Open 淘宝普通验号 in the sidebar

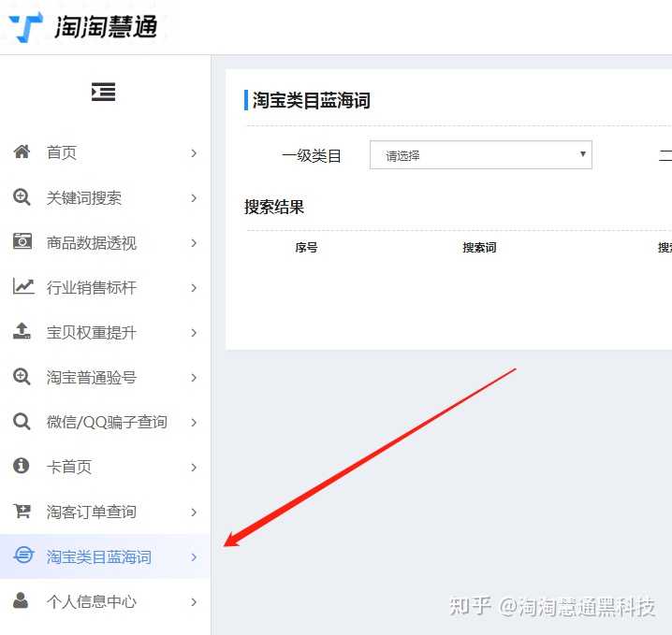(x=105, y=377)
